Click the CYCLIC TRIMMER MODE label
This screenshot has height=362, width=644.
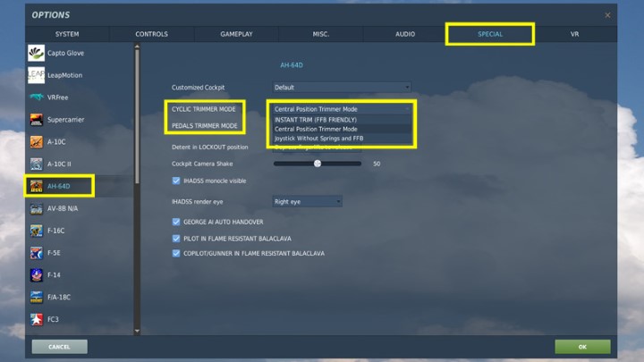204,109
